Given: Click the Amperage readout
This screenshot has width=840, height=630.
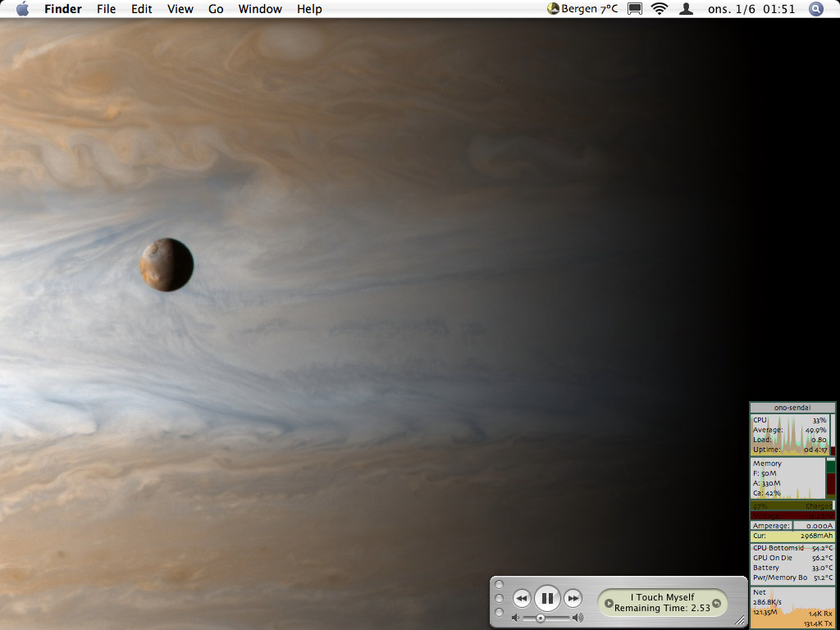Looking at the screenshot, I should (792, 526).
